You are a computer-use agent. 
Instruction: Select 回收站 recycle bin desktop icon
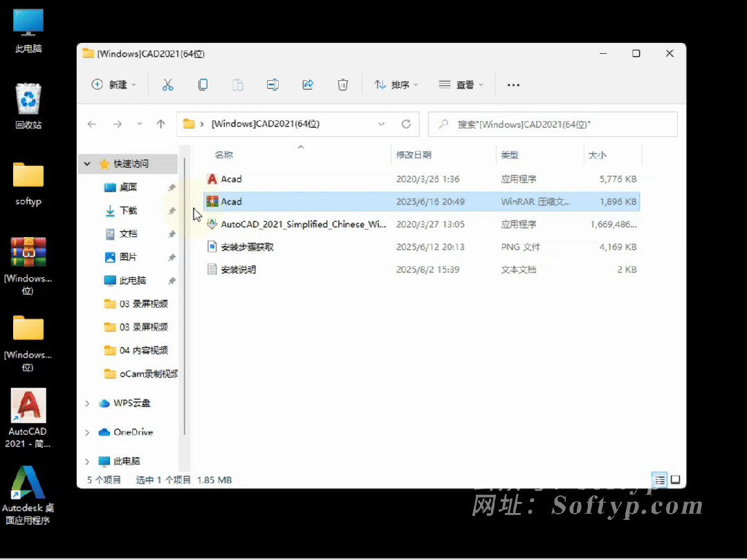pos(28,106)
